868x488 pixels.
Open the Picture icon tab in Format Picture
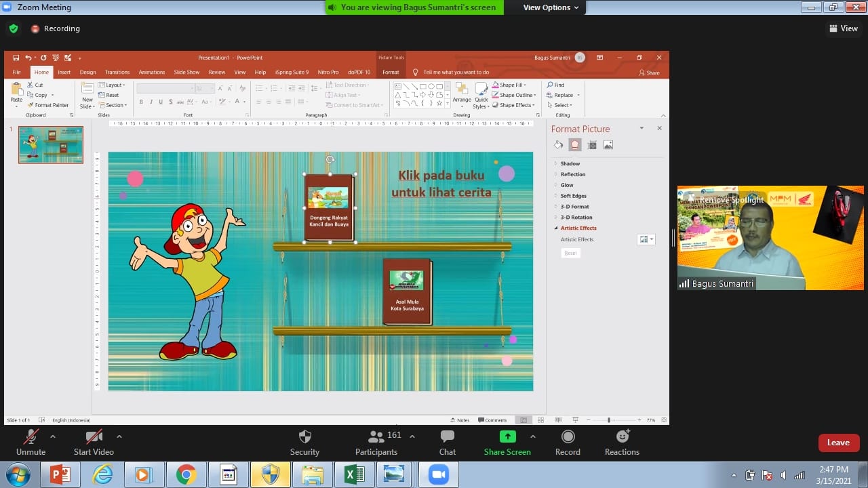point(608,144)
